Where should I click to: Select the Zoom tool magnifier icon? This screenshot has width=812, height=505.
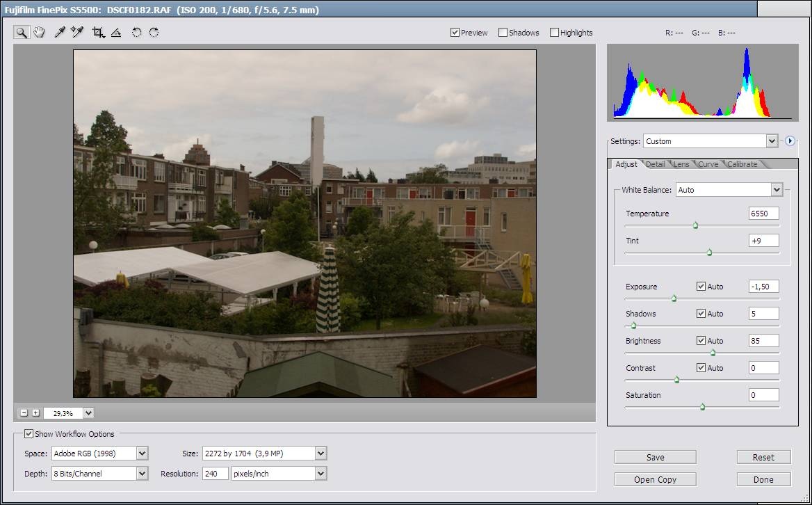22,32
